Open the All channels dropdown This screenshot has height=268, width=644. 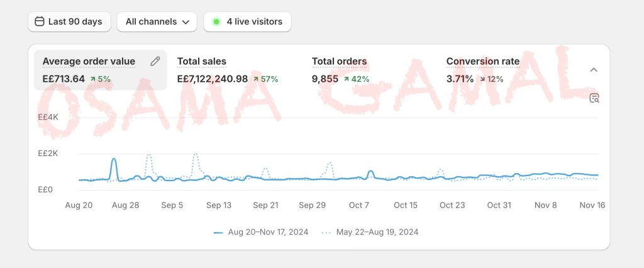157,21
